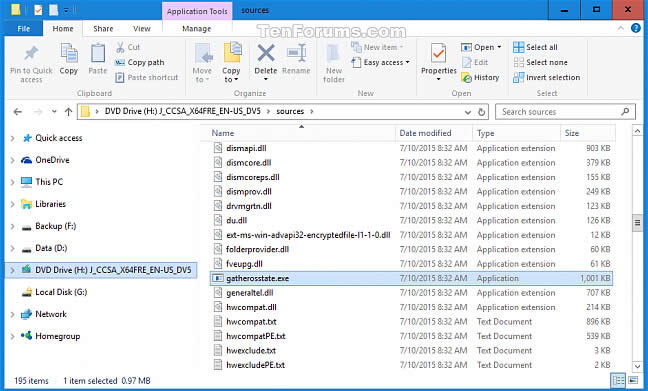Click the Copy ribbon icon
Image resolution: width=648 pixels, height=391 pixels.
[x=69, y=53]
